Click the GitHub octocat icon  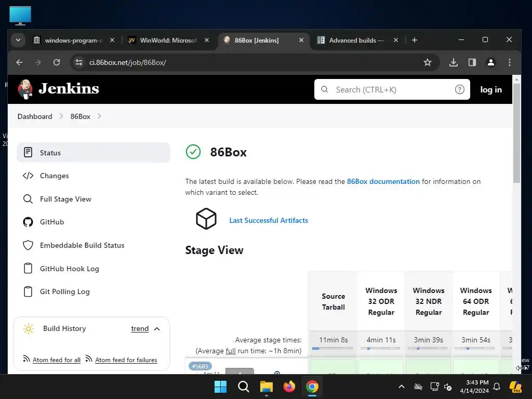coord(28,222)
